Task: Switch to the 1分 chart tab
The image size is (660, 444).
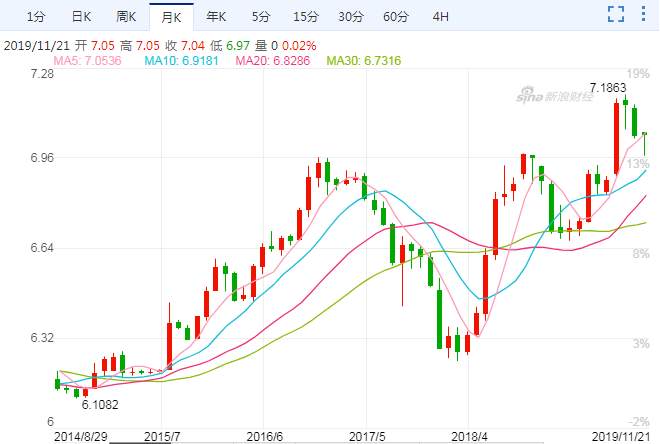Action: pos(36,17)
